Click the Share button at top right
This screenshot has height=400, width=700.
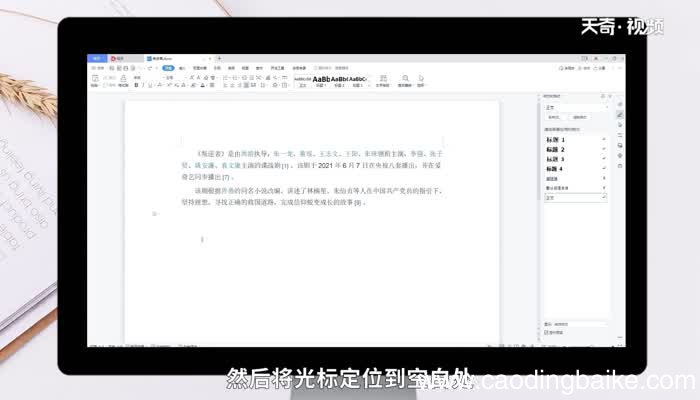tap(601, 68)
